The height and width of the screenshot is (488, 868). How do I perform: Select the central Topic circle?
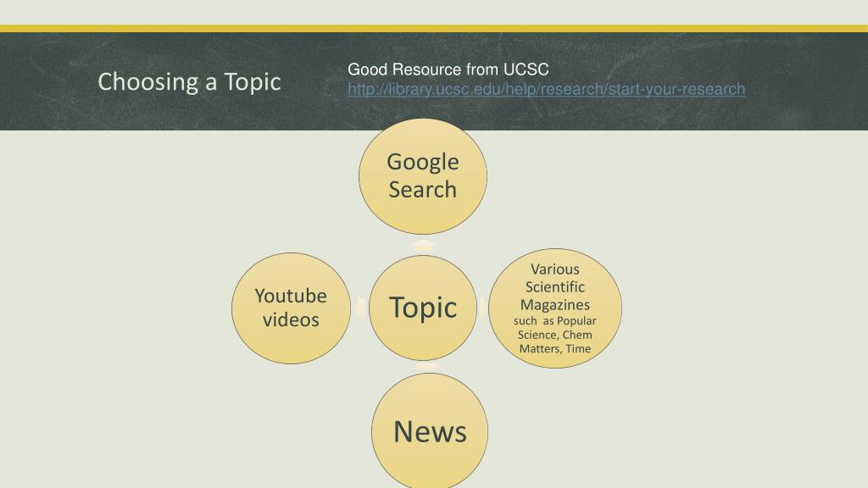pyautogui.click(x=423, y=308)
